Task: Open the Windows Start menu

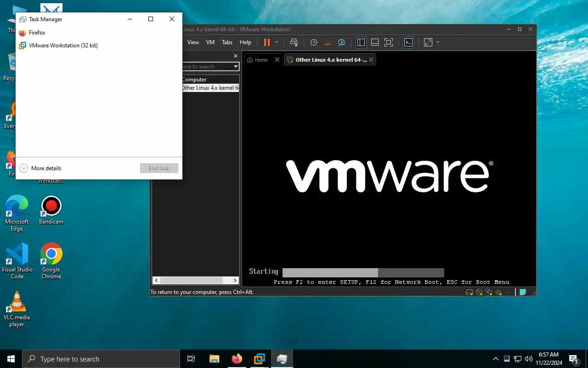Action: 11,359
